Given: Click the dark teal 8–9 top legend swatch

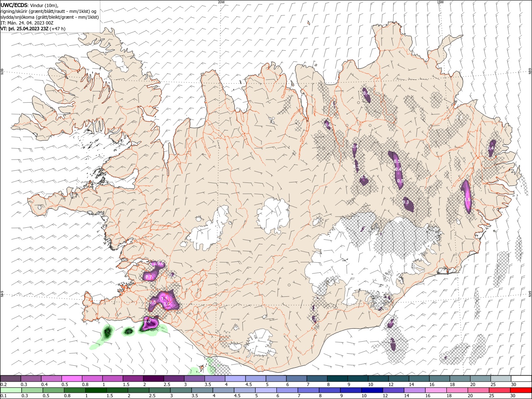Looking at the screenshot, I should (x=337, y=378).
